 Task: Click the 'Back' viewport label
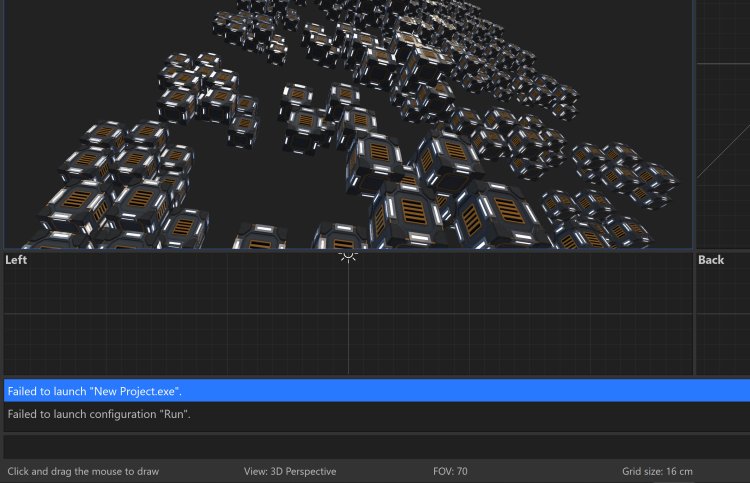click(711, 260)
